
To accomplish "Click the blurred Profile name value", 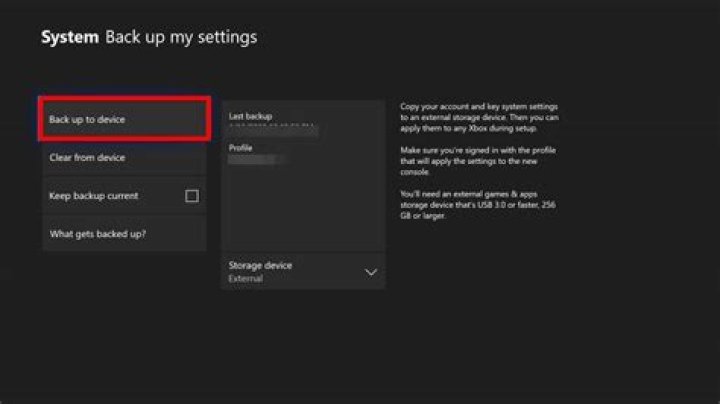I will [x=257, y=159].
